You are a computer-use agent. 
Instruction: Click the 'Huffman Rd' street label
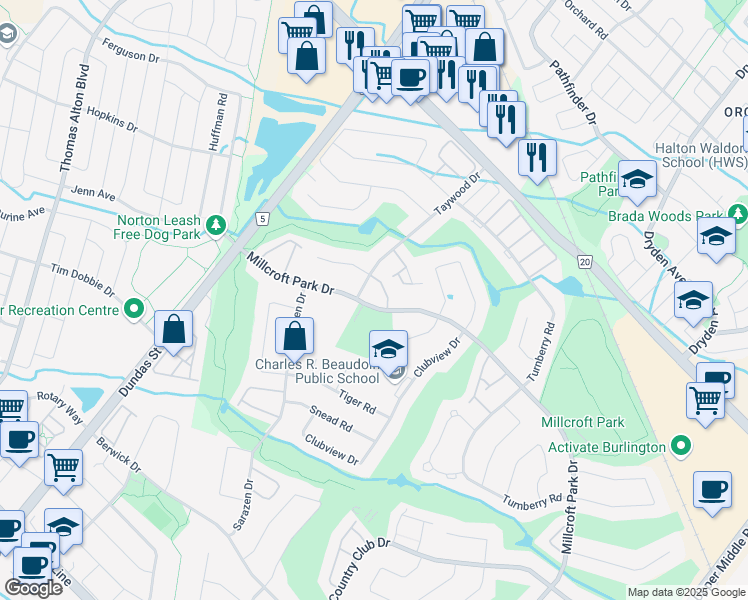[218, 122]
